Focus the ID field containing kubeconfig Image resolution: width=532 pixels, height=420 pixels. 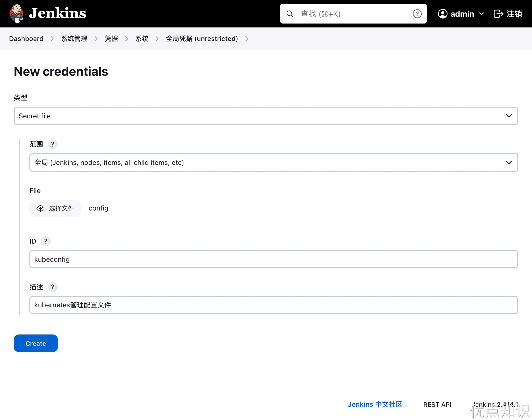pyautogui.click(x=274, y=259)
